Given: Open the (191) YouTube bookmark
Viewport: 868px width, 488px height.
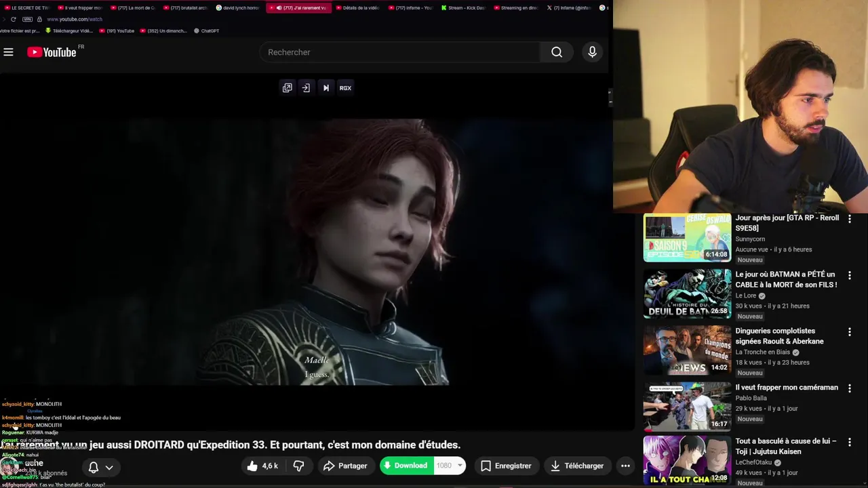Looking at the screenshot, I should [117, 30].
